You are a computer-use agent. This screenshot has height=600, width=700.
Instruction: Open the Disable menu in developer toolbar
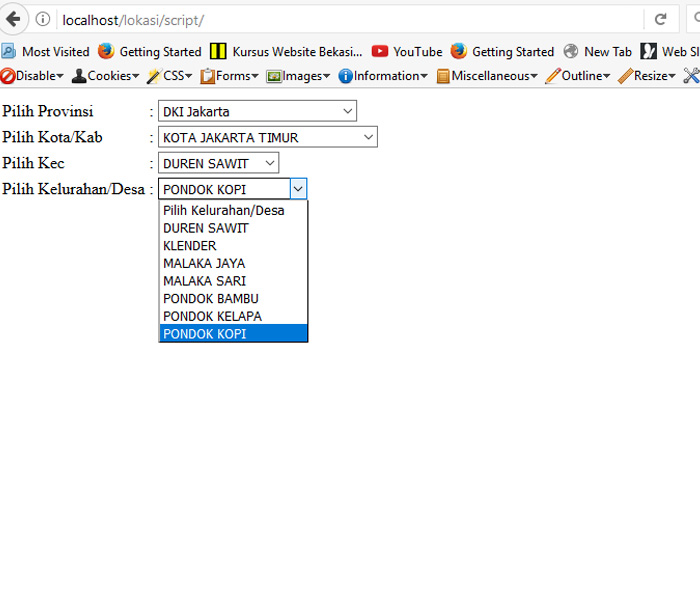click(x=33, y=75)
